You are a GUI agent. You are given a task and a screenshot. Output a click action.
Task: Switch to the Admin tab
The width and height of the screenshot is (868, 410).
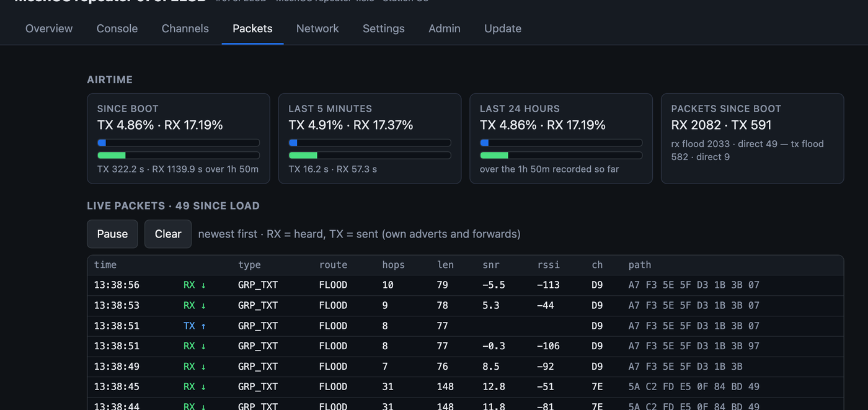tap(445, 29)
